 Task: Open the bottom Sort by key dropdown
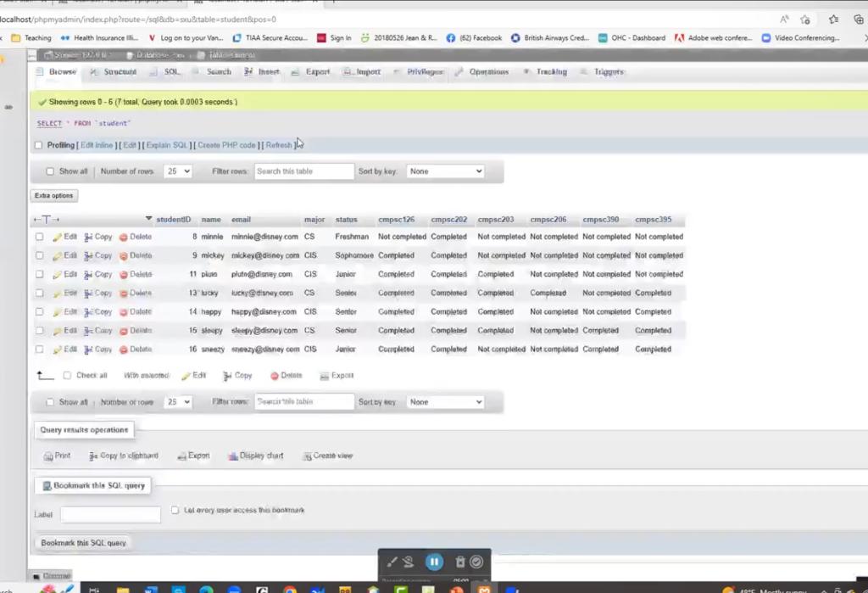446,402
